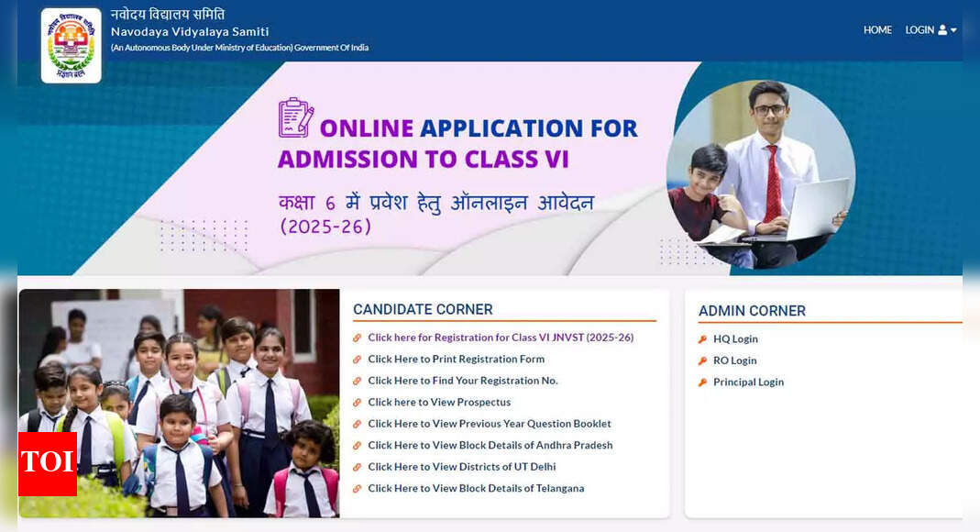This screenshot has height=532, width=980.
Task: Click the key icon beside RO Login
Action: [x=702, y=360]
